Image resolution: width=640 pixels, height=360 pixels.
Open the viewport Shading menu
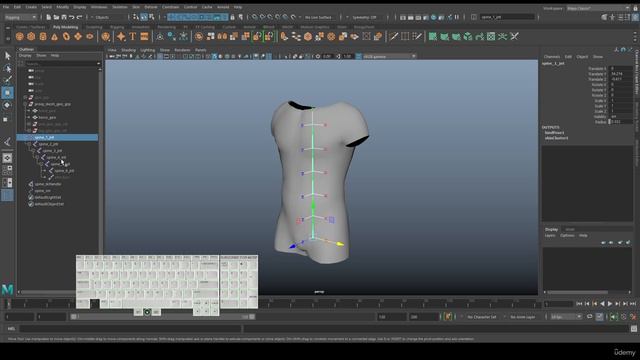click(128, 50)
